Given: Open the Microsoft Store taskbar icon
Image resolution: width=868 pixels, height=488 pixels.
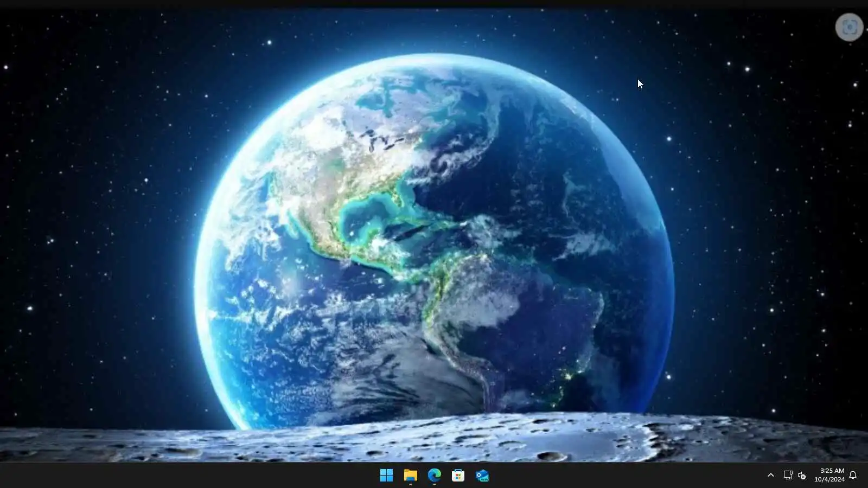Looking at the screenshot, I should 458,476.
